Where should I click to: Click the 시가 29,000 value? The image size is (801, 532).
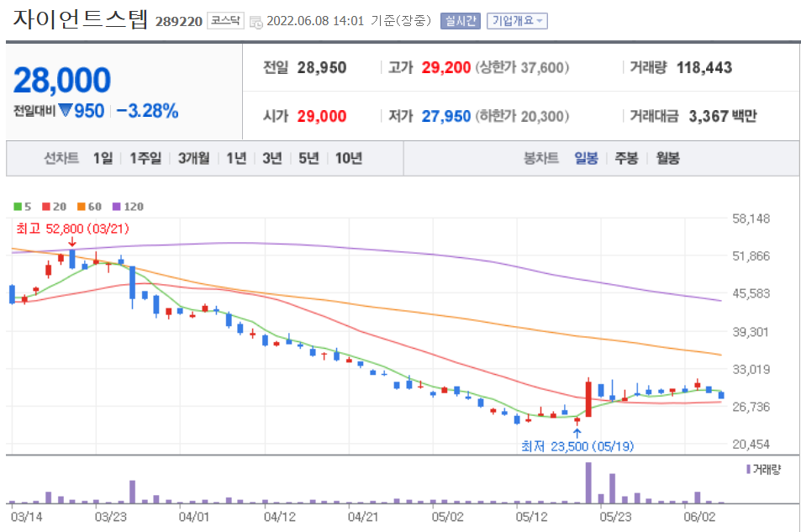[x=322, y=116]
